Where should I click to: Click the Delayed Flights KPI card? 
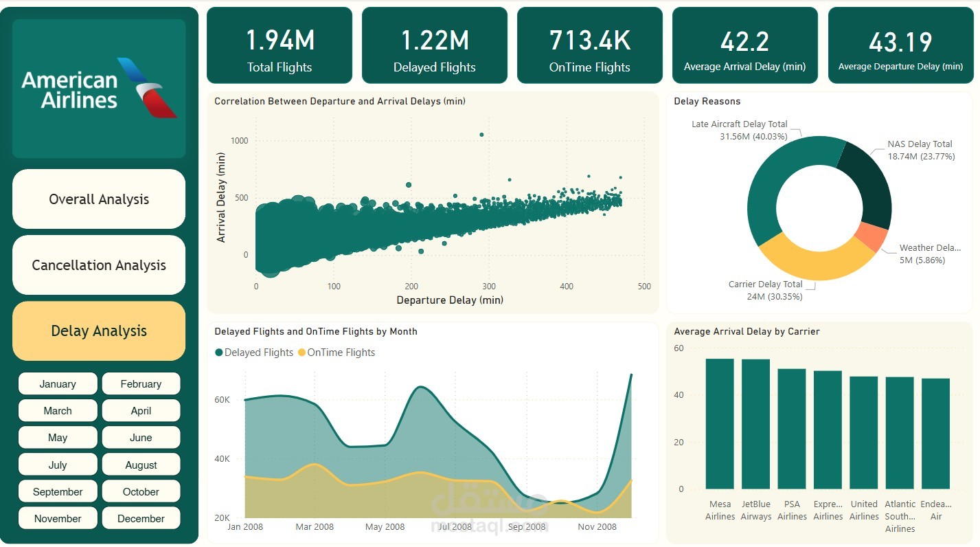[x=435, y=45]
